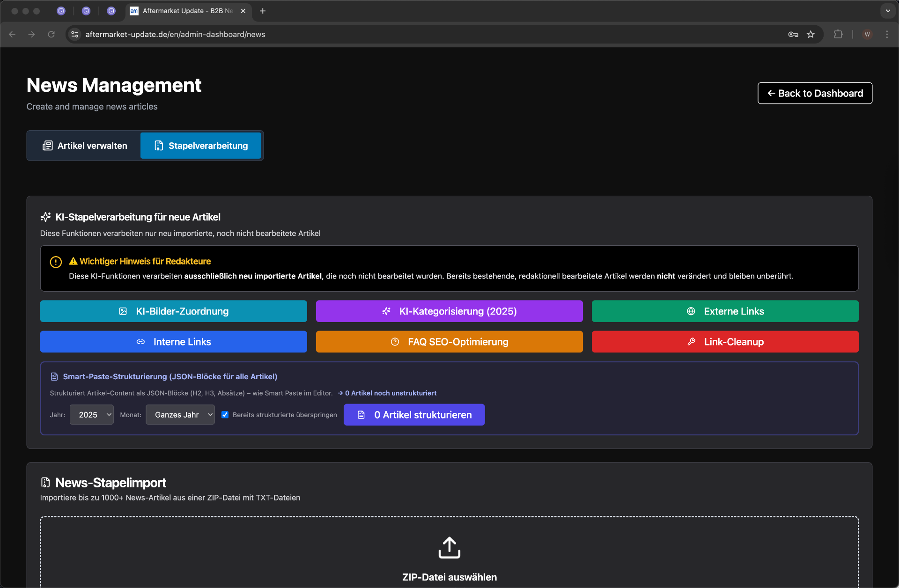
Task: Open Chrome three-dot menu
Action: pos(887,34)
